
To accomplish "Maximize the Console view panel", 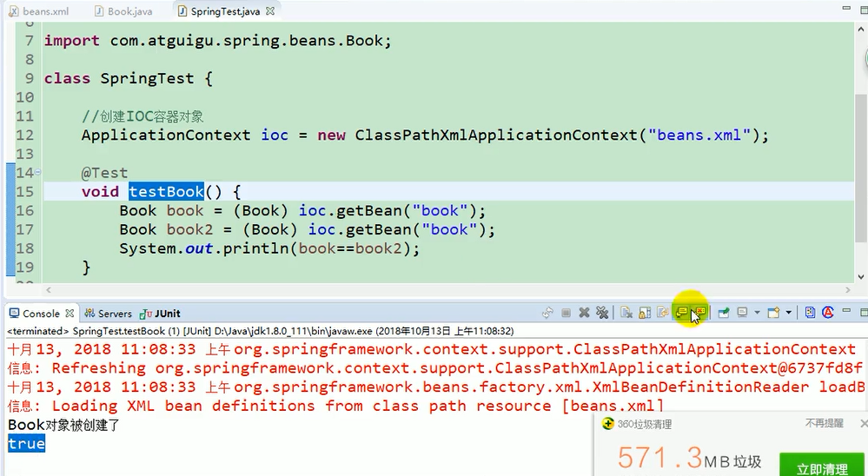I will point(863,312).
